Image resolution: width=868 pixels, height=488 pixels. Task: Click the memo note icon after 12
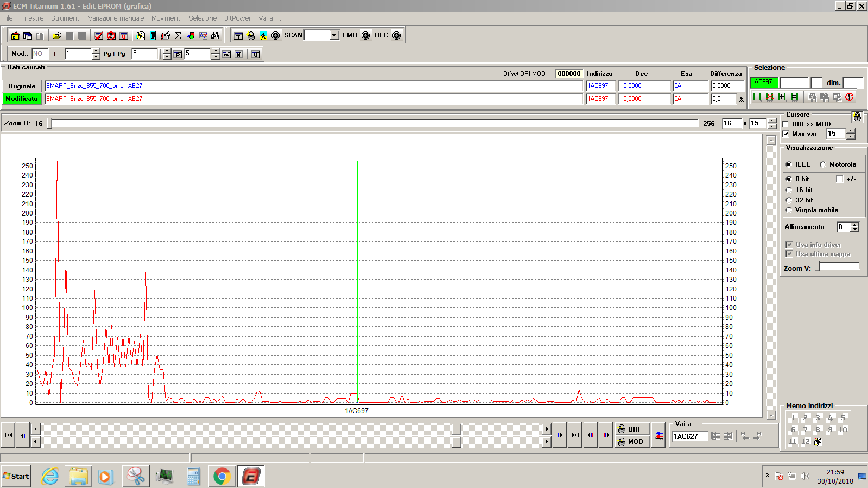[x=818, y=442]
